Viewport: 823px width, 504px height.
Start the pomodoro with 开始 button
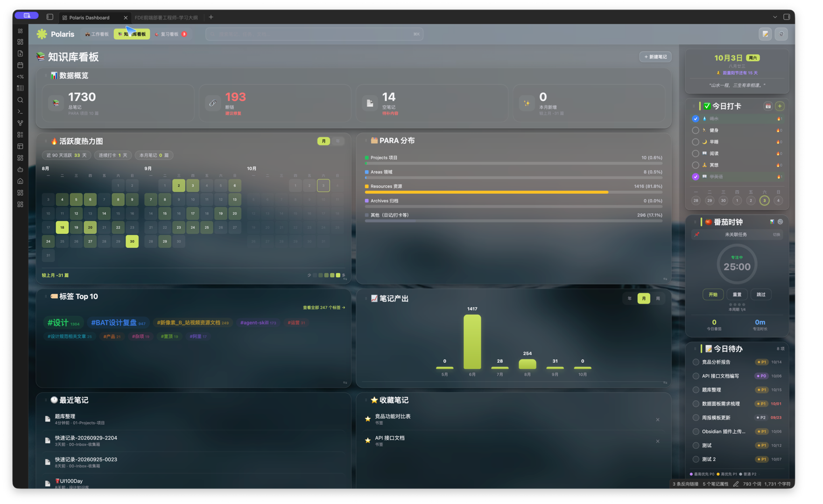[x=713, y=295]
